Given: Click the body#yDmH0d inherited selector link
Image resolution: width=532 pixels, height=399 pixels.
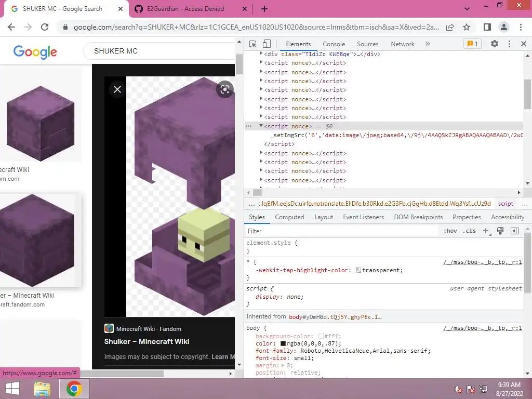Looking at the screenshot, I should pos(335,317).
